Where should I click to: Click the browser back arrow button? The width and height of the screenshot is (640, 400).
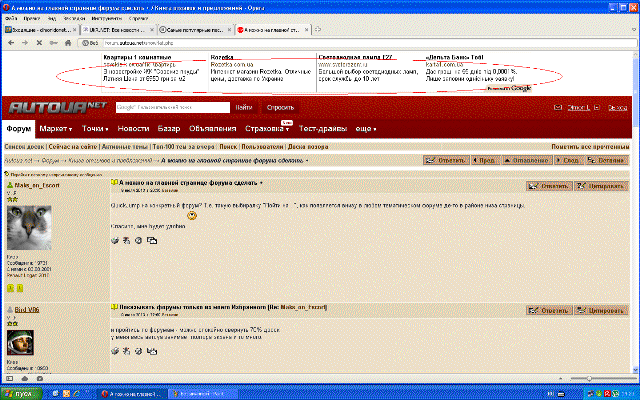tap(11, 43)
